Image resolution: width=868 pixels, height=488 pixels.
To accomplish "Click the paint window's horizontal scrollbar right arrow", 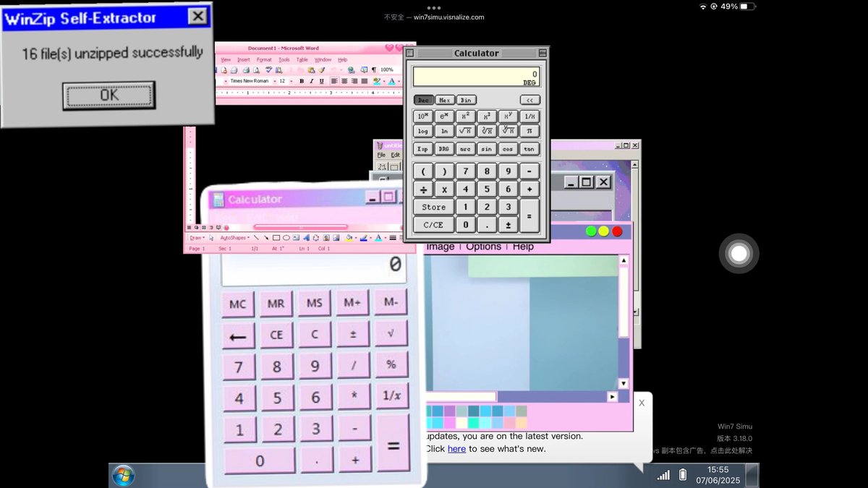I will [x=613, y=397].
